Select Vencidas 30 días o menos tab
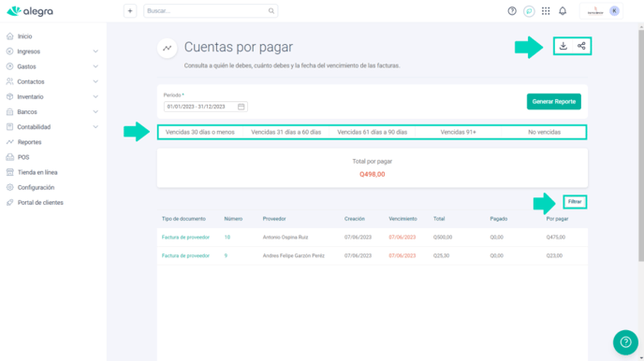 point(200,132)
